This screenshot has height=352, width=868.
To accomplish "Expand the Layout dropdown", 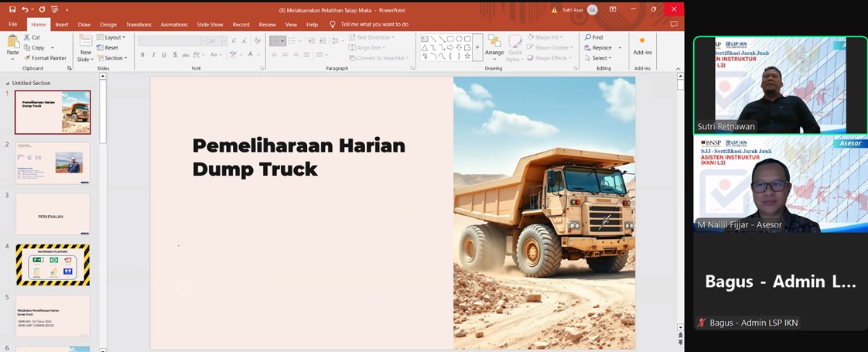I will point(113,37).
